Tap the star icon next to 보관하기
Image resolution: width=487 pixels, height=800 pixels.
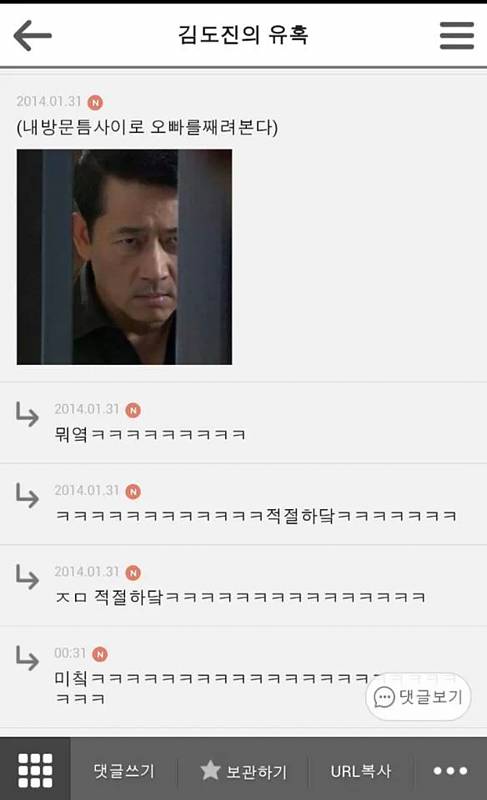coord(210,770)
